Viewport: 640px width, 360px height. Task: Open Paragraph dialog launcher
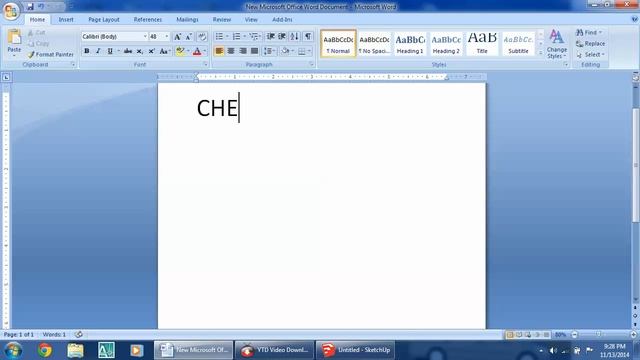point(311,64)
